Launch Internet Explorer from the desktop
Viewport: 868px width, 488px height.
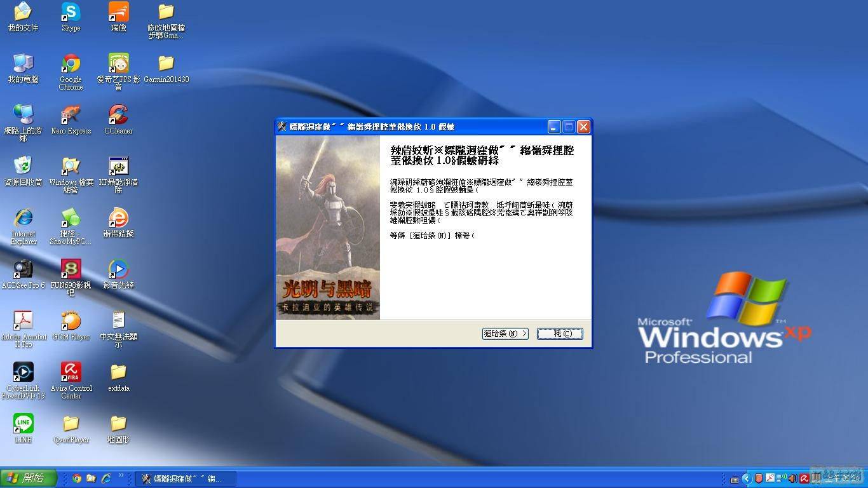pos(23,226)
